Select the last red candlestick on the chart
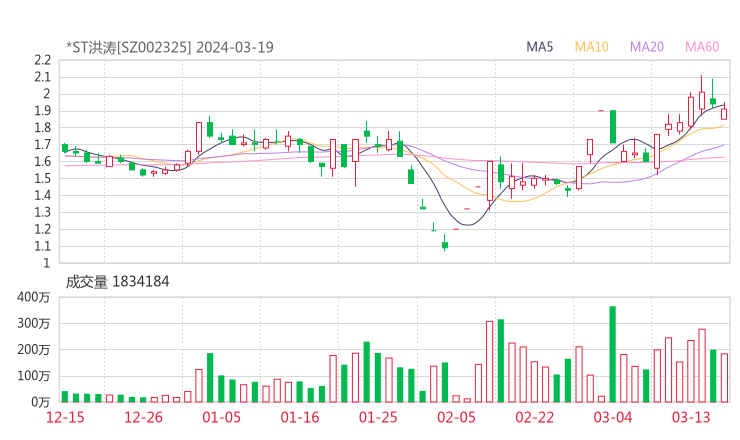 [x=724, y=112]
